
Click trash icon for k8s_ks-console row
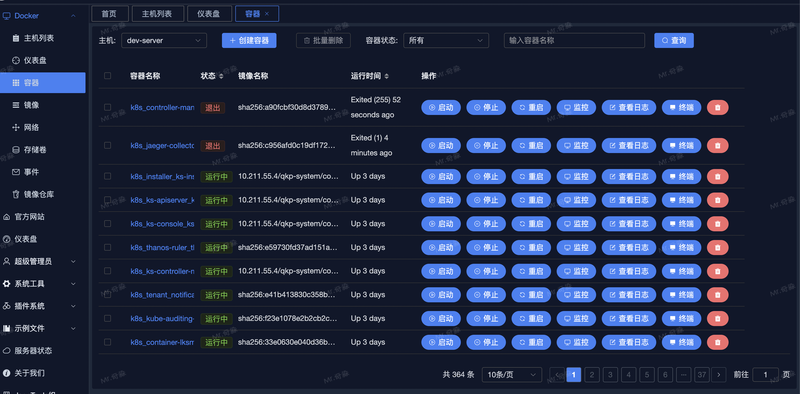(717, 224)
